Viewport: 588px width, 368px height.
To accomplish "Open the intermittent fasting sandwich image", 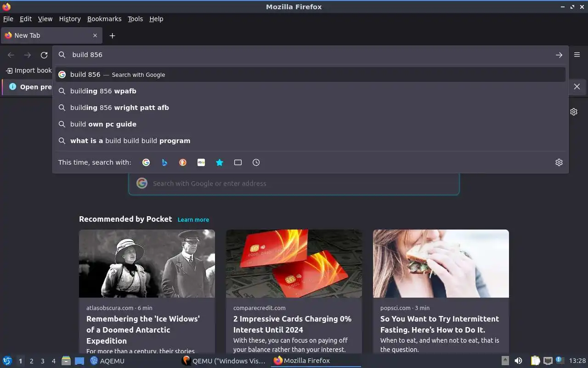I will point(441,264).
